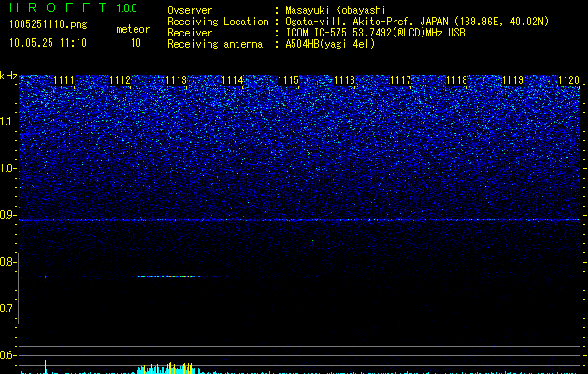Click the 1120 time marker

[568, 80]
